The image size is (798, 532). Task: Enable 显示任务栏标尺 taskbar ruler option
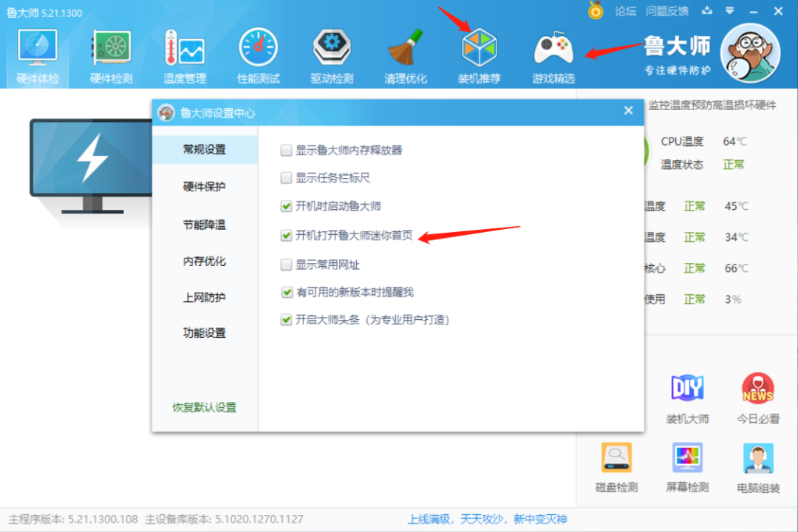285,177
